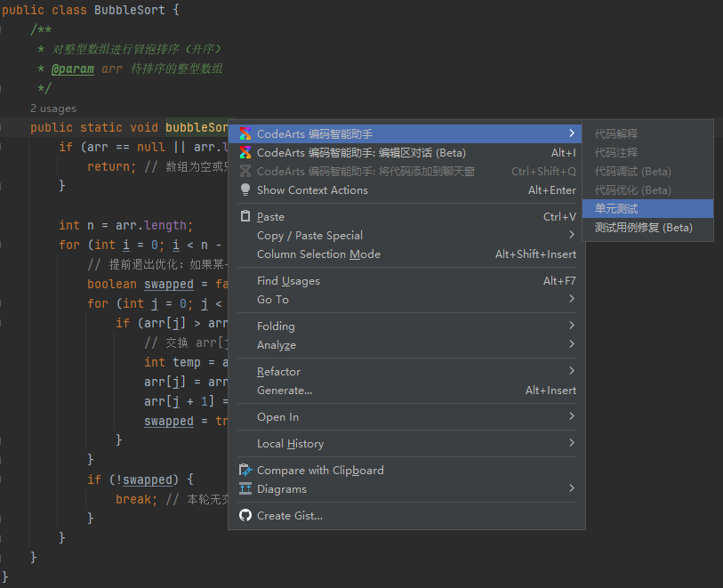Image resolution: width=723 pixels, height=588 pixels.
Task: Click the 'swapped' variable in boolean declaration
Action: tap(168, 285)
